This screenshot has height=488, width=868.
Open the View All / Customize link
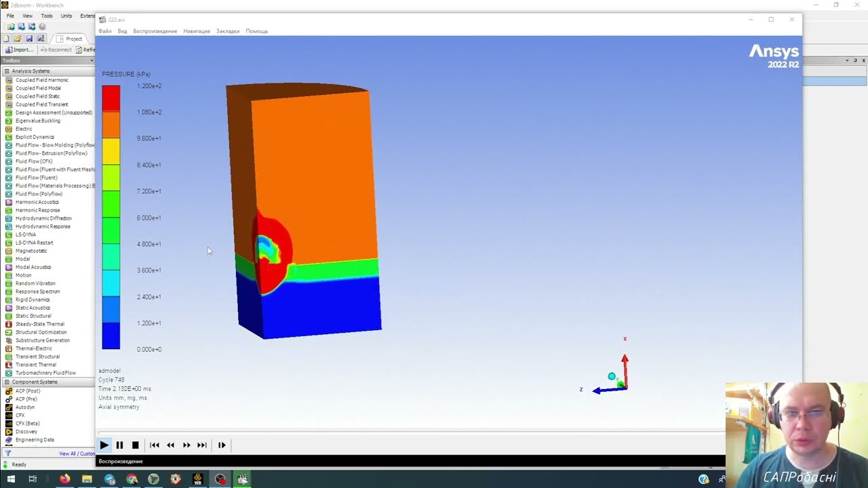(77, 453)
